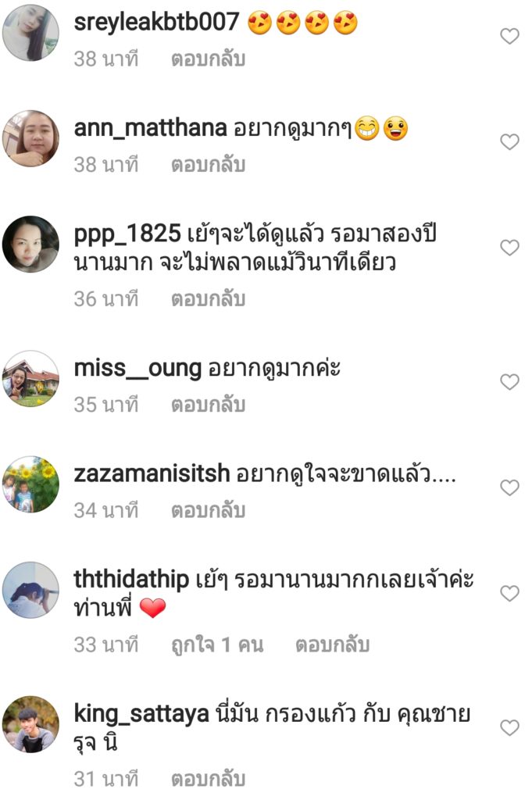This screenshot has height=800, width=532.
Task: Reply to king_sattaya's comment
Action: point(208,779)
